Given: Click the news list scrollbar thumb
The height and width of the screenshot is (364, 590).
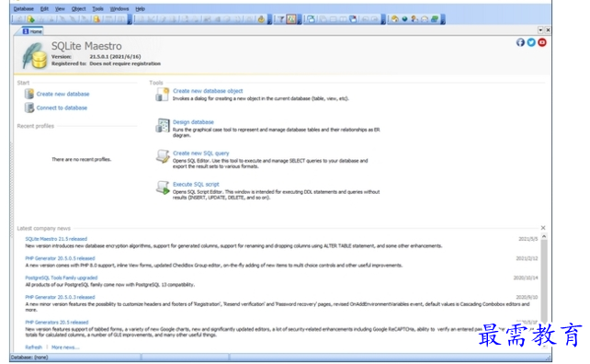Looking at the screenshot, I should pyautogui.click(x=544, y=280).
